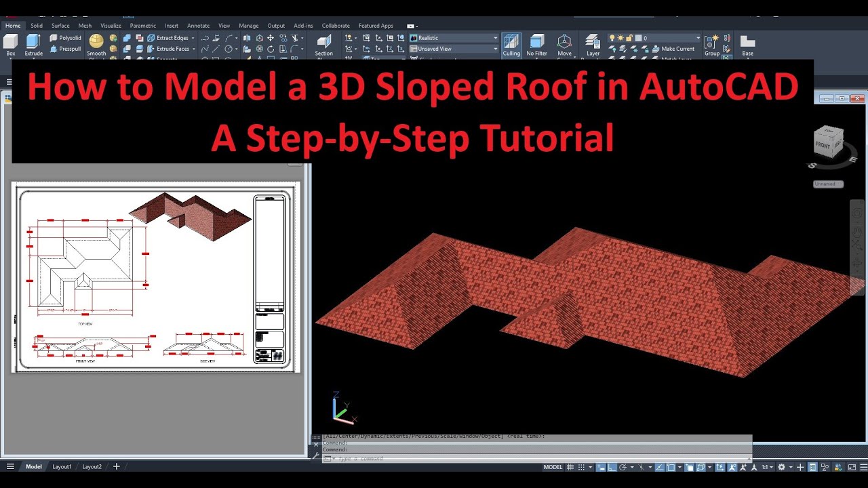Select the Extrude tool

click(33, 45)
